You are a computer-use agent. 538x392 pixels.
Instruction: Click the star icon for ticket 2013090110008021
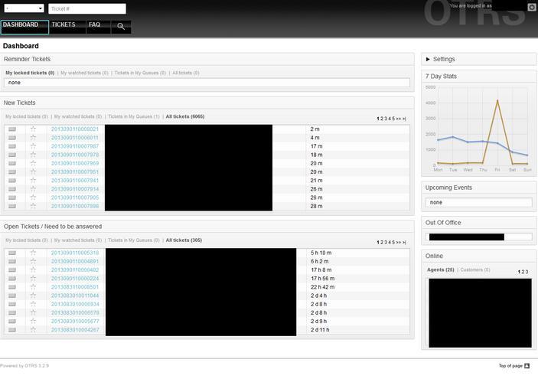(33, 129)
